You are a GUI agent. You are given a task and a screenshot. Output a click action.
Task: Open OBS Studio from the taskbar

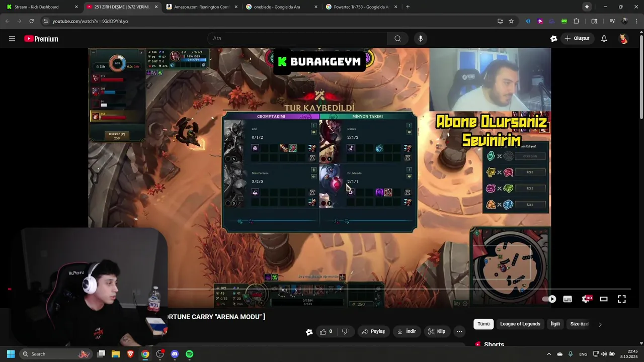coord(160,354)
